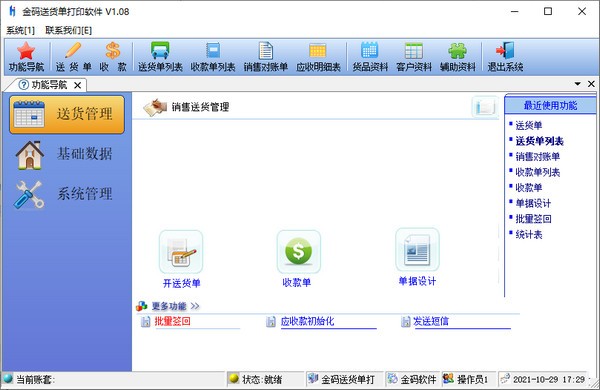Open 收款单 in the recent functions list
The height and width of the screenshot is (390, 600).
(528, 188)
